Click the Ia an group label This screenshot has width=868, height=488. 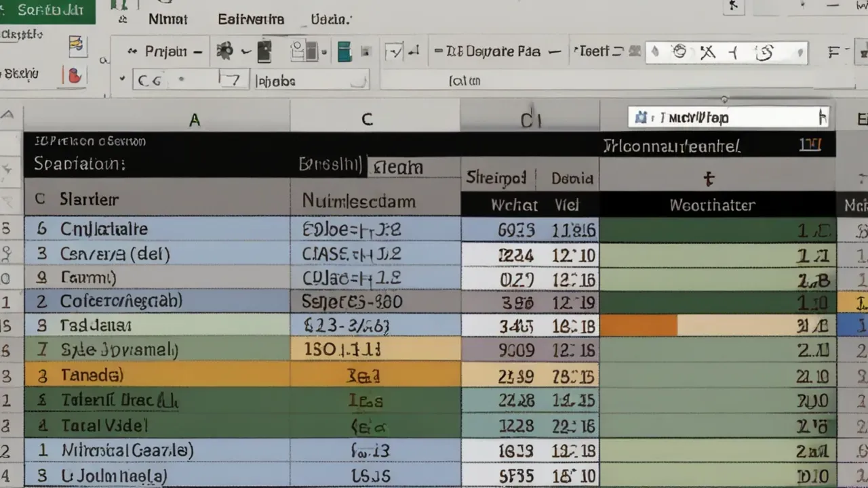tap(465, 81)
